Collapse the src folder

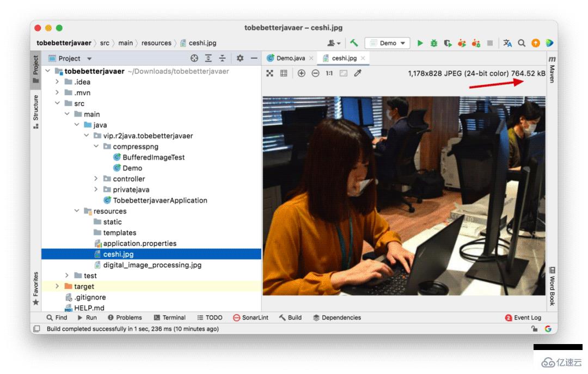[57, 103]
